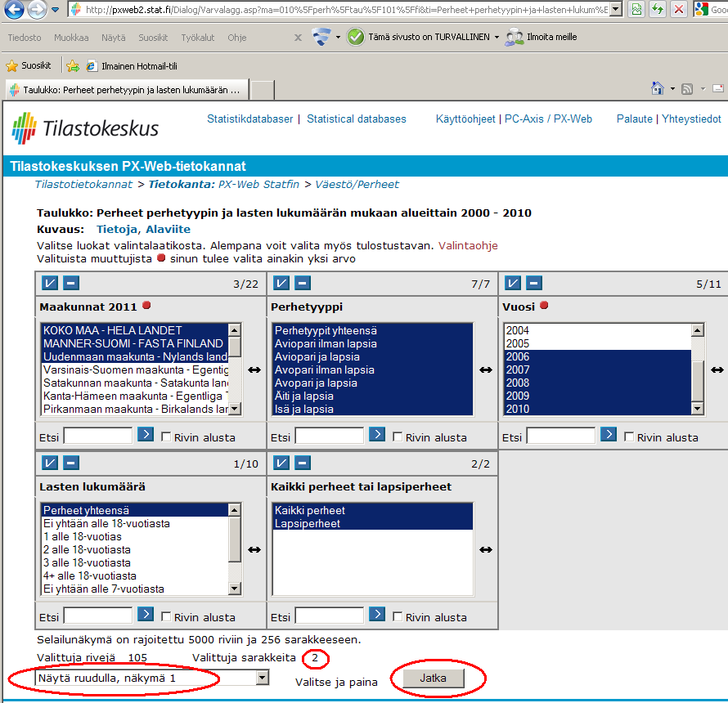Click the RSS feeds icon
This screenshot has width=728, height=703.
[687, 88]
